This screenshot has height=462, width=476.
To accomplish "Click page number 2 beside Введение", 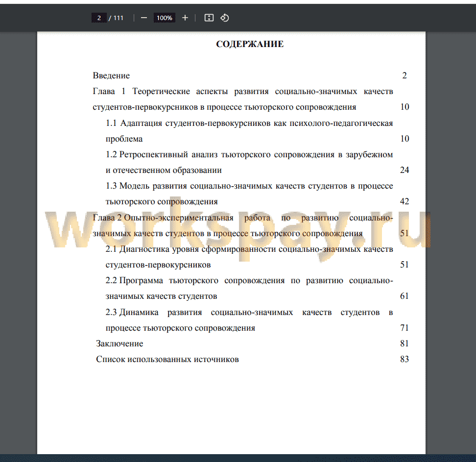I will [x=405, y=75].
